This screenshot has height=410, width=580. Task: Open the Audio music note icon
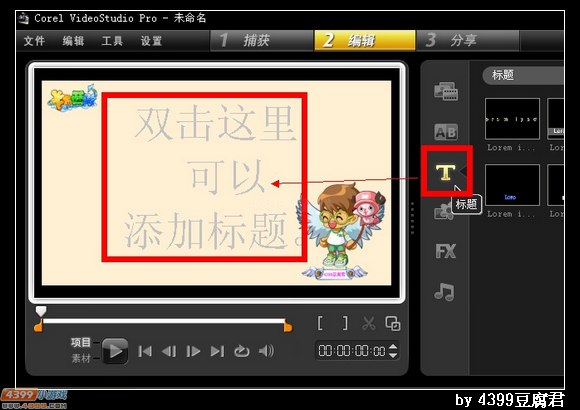coord(444,292)
